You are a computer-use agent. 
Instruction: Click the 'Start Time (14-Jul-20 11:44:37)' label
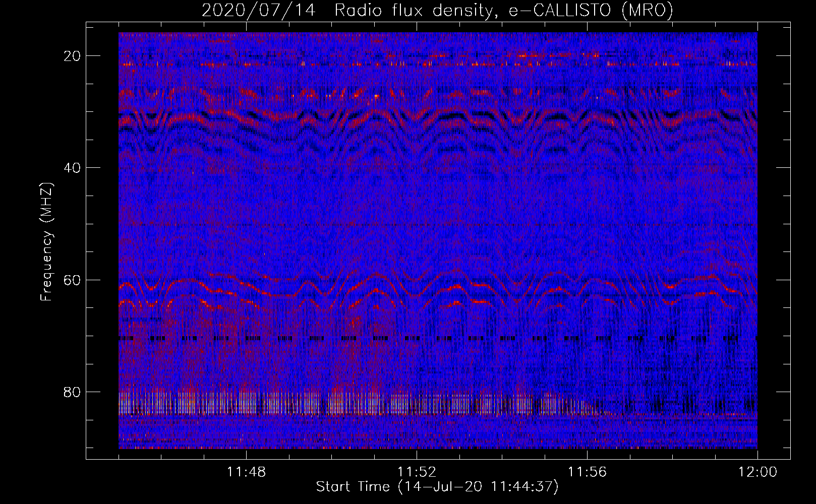tap(437, 487)
